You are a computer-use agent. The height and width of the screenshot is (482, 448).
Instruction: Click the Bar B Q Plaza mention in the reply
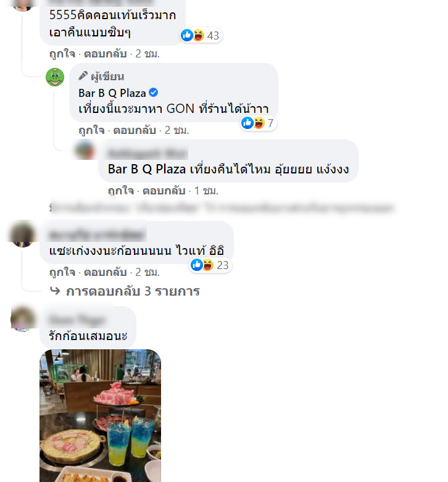point(147,169)
